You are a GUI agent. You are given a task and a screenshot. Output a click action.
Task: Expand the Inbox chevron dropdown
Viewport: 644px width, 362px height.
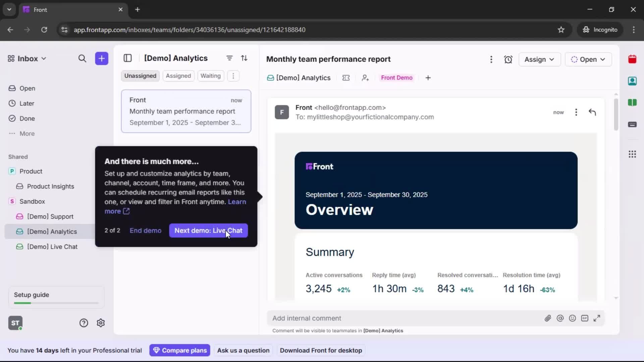pos(44,58)
